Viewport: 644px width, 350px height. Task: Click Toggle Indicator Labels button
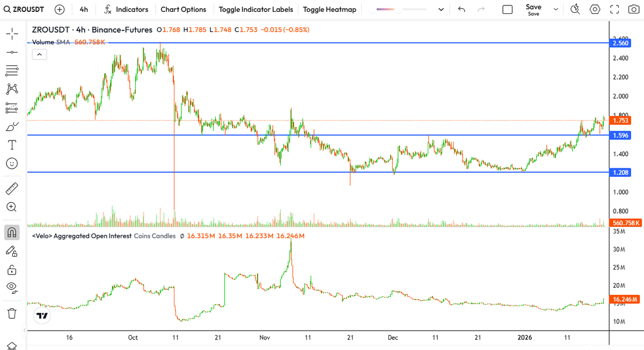256,10
